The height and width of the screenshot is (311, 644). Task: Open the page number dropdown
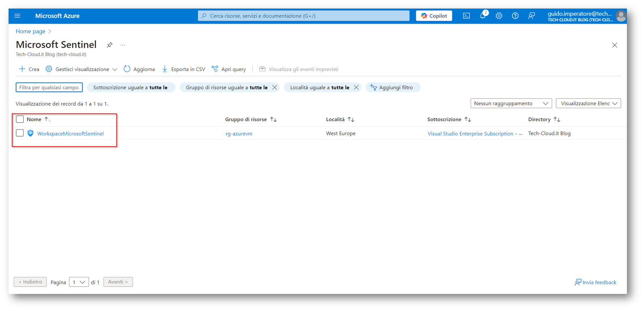(79, 282)
